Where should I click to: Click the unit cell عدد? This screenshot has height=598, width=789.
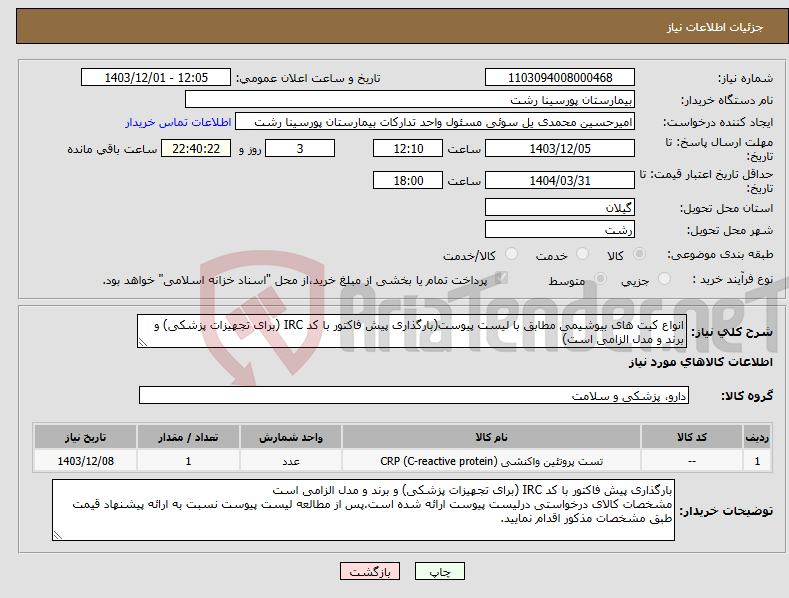tap(291, 461)
